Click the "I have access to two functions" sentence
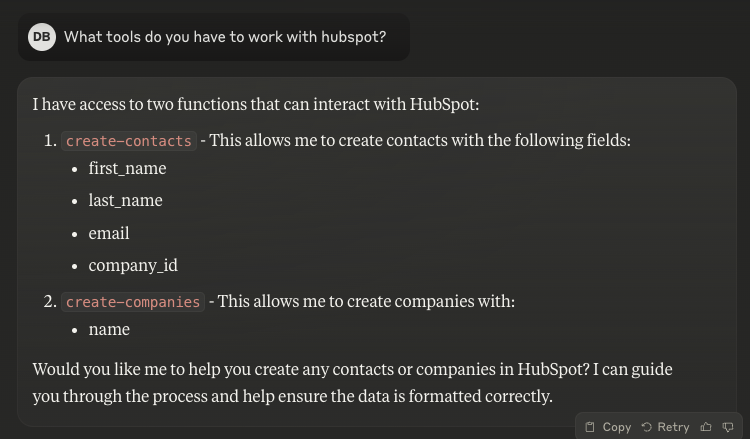 [x=255, y=104]
